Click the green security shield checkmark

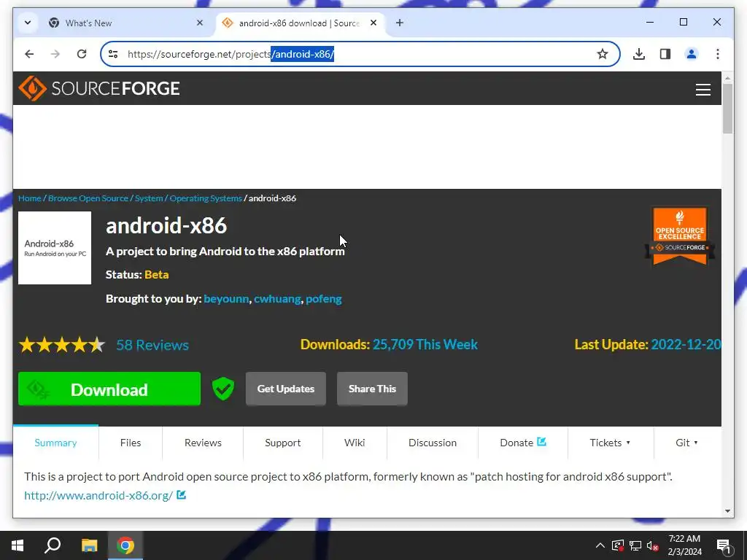coord(223,389)
